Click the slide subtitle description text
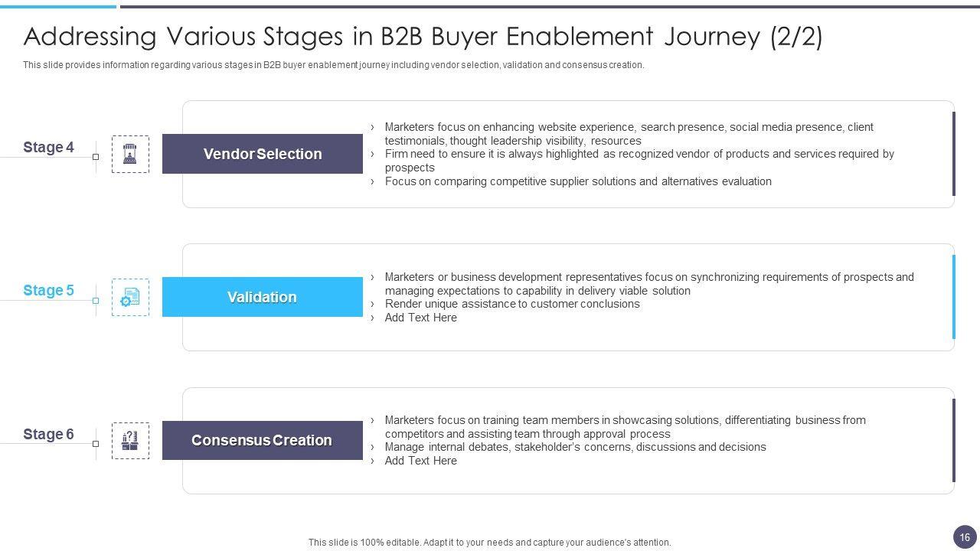Screen dimensions: 980x551 pyautogui.click(x=333, y=65)
